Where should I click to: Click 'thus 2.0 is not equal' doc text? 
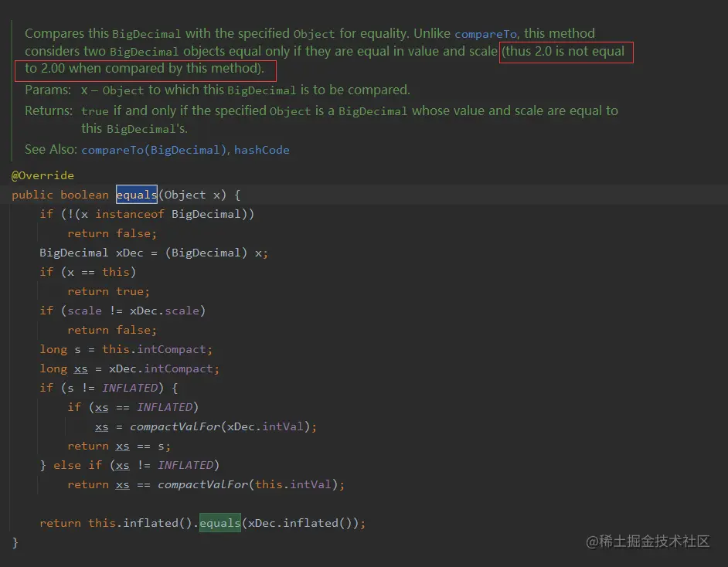pos(565,51)
